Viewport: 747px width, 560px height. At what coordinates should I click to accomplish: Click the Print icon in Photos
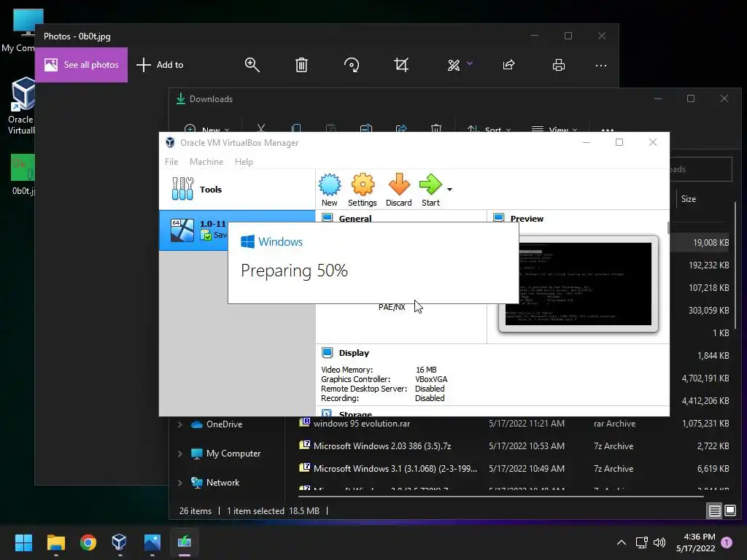558,65
